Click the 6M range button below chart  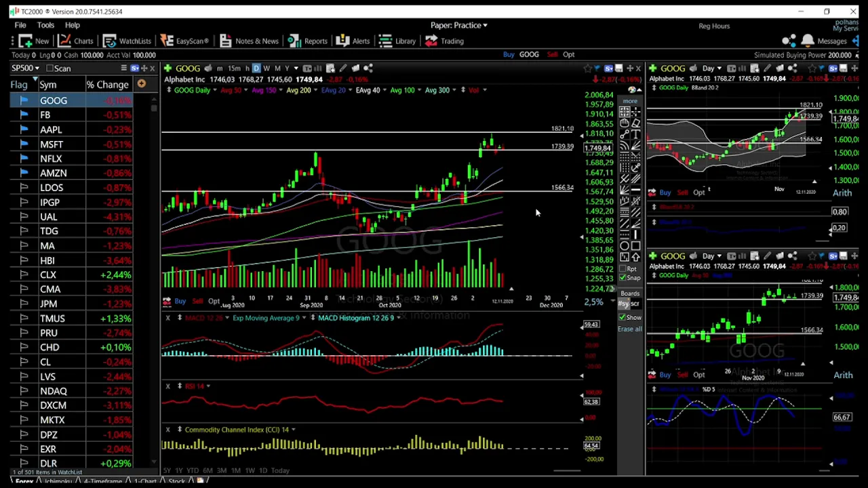coord(208,470)
